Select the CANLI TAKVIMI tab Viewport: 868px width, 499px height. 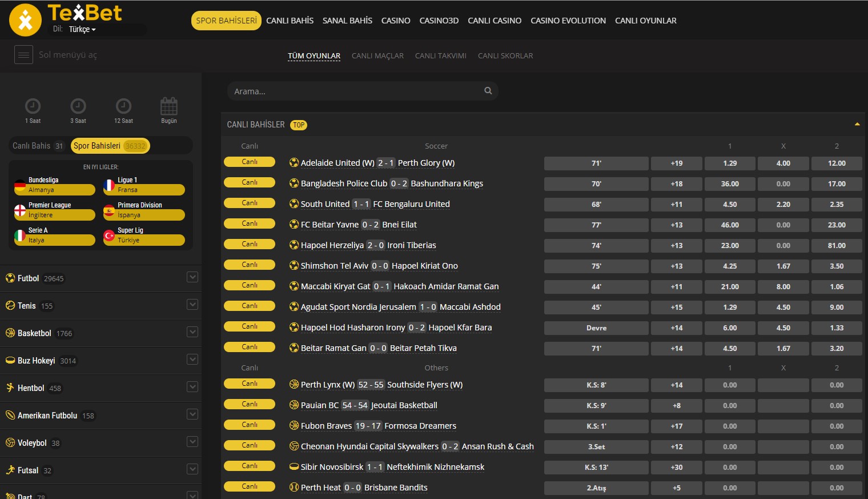pos(441,56)
